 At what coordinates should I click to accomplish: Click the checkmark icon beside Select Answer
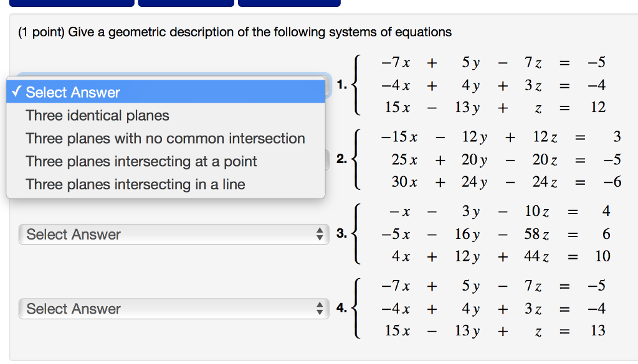tap(17, 91)
